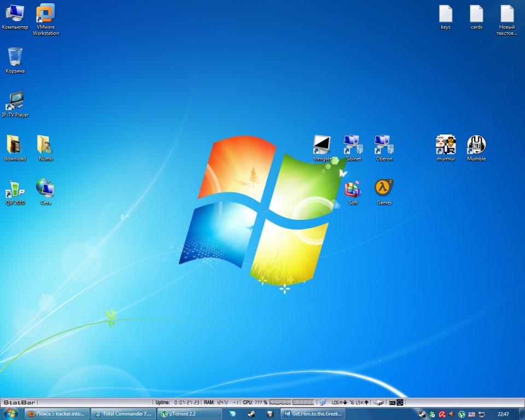The image size is (525, 420).
Task: Select the download folder icon
Action: coord(15,148)
